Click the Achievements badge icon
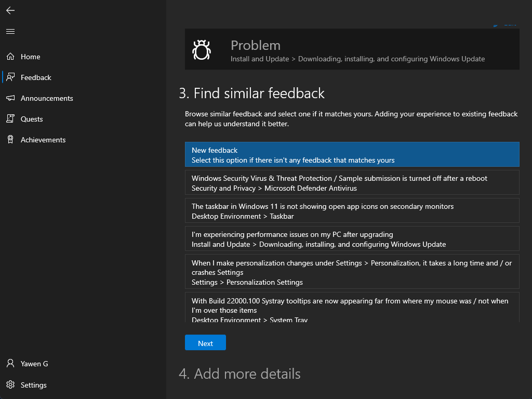 10,140
